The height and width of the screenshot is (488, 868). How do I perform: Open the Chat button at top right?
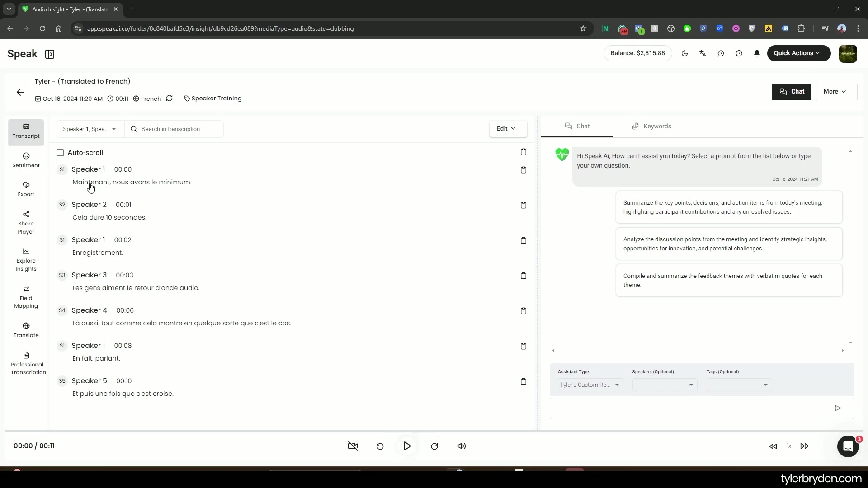791,92
